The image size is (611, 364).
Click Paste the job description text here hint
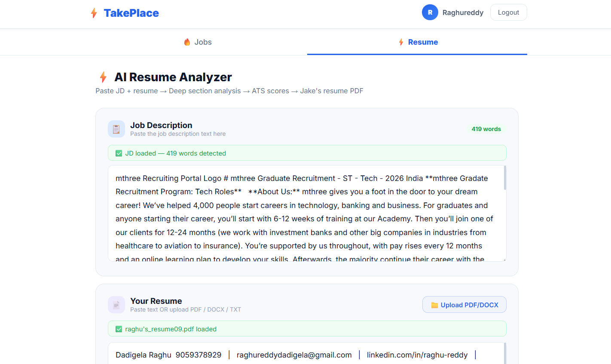point(178,134)
